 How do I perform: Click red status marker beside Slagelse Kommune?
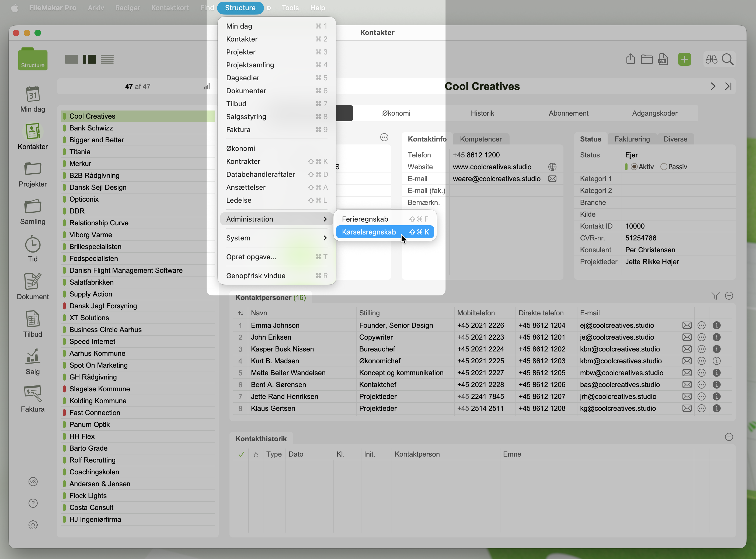coord(64,389)
